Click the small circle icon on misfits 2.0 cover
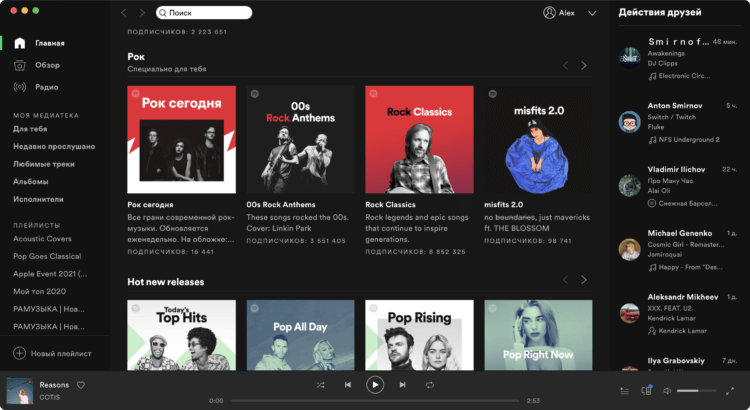The image size is (750, 410). click(493, 94)
